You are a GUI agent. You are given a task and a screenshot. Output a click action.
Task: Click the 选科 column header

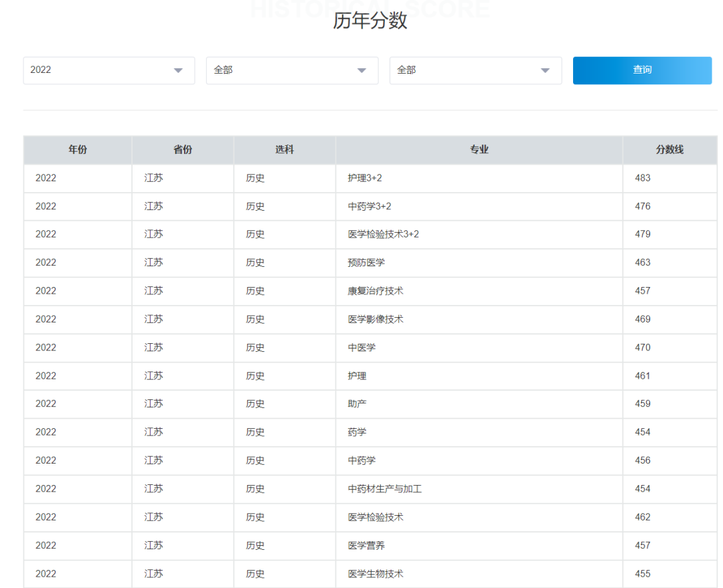tap(285, 150)
